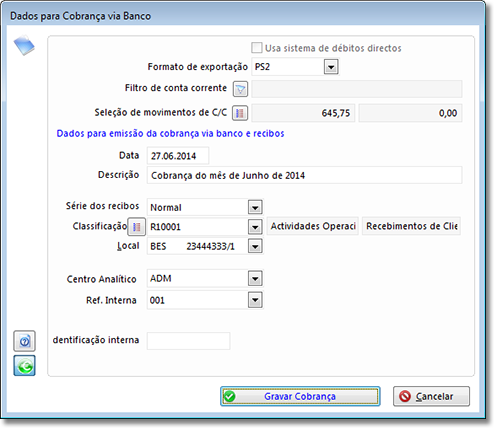Open the C/C movements selection list icon
This screenshot has width=496, height=431.
pyautogui.click(x=240, y=113)
